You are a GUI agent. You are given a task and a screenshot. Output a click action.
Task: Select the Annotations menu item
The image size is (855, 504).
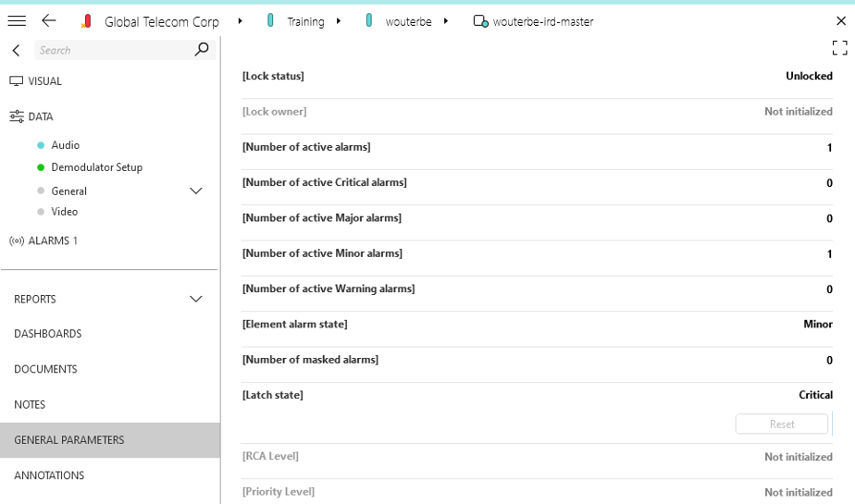49,475
